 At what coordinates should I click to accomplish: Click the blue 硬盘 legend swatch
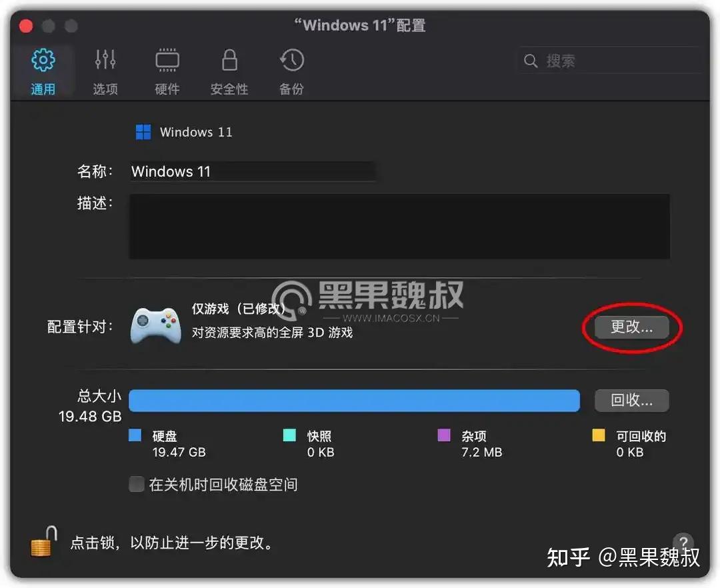pyautogui.click(x=135, y=436)
